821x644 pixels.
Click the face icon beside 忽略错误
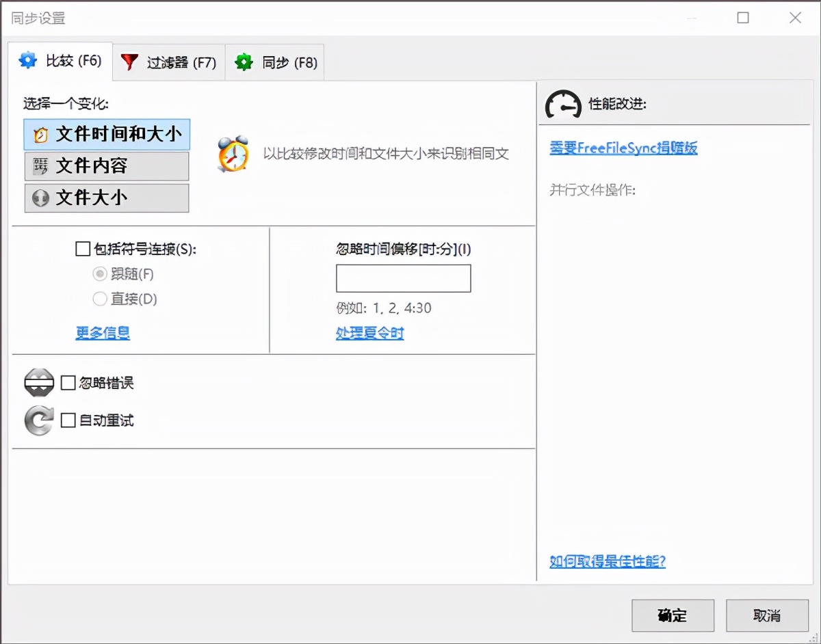[39, 383]
